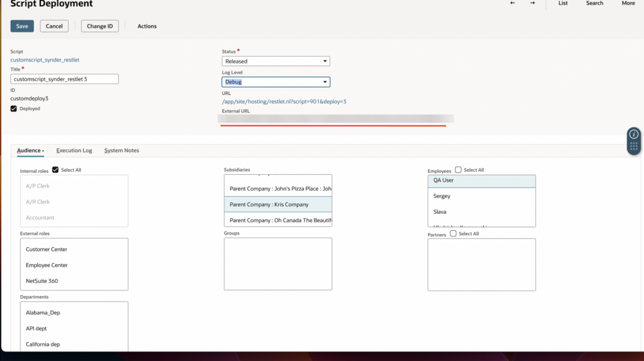Click into the Title input field

[65, 79]
